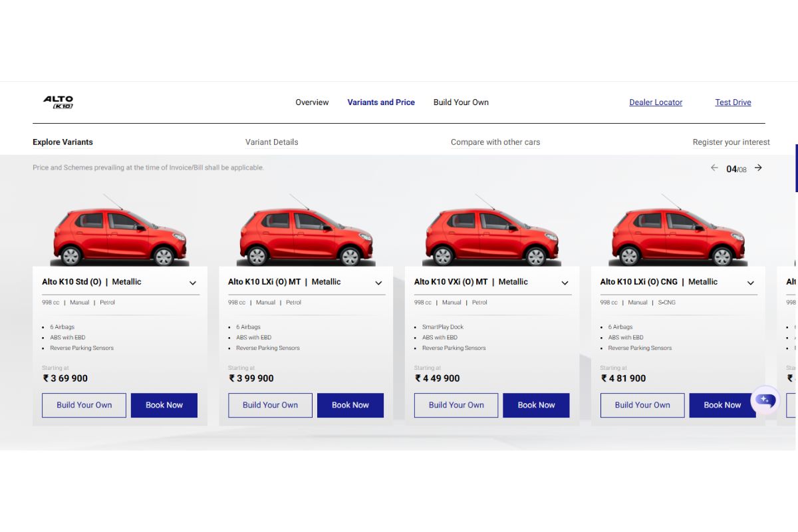The height and width of the screenshot is (532, 798).
Task: Select Explore Variants section
Action: pyautogui.click(x=63, y=142)
